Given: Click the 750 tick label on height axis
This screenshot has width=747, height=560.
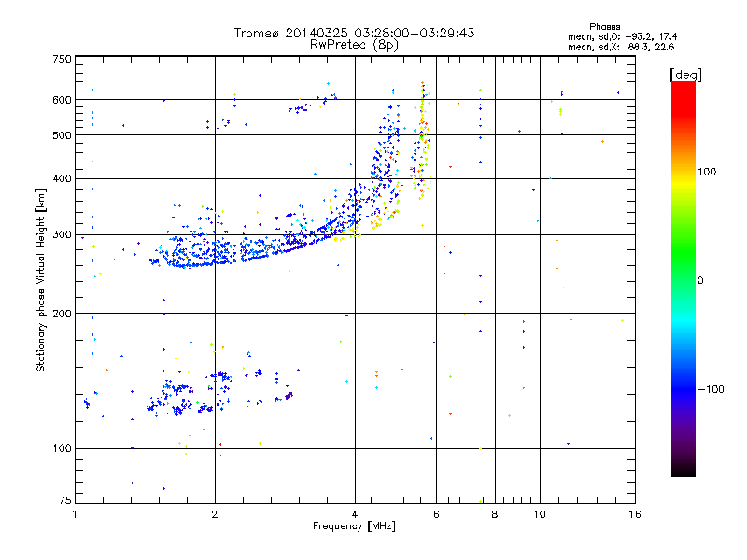Looking at the screenshot, I should pos(62,59).
